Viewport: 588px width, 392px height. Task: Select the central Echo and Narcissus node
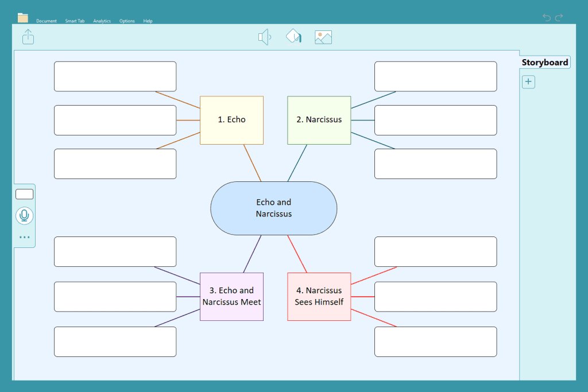pos(274,208)
